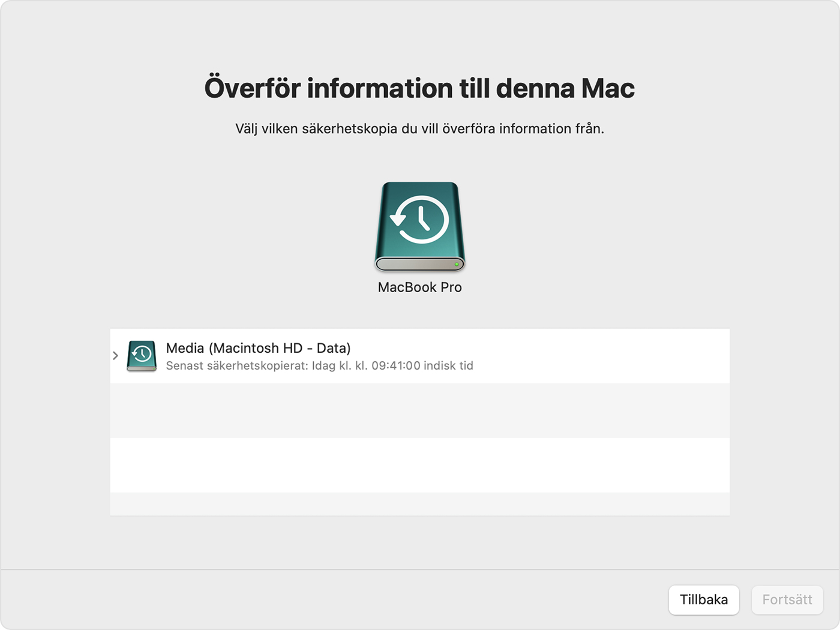Click the Tillbaka button
840x630 pixels.
point(704,599)
